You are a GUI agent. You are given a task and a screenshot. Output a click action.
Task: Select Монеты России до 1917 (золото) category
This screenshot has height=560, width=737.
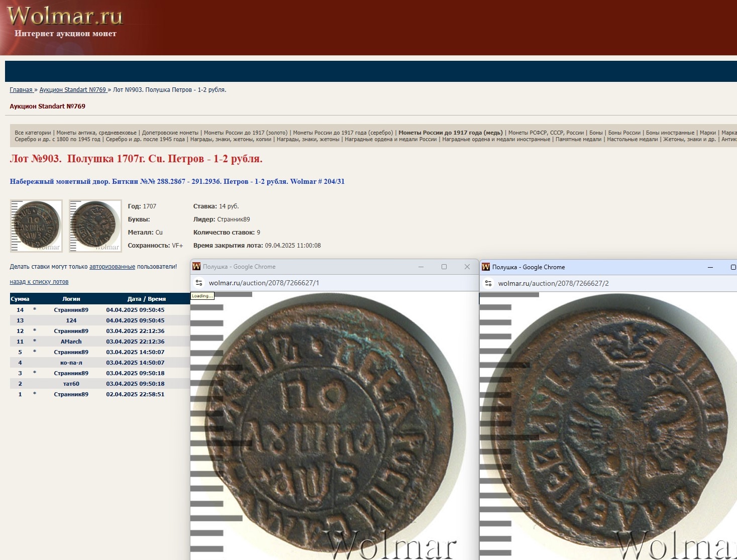pyautogui.click(x=246, y=133)
